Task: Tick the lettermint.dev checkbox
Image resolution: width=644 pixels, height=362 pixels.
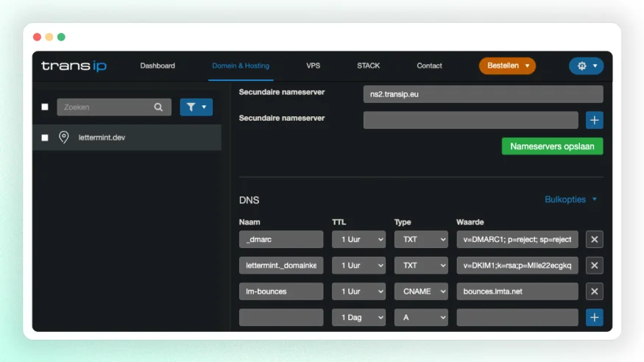Action: [45, 138]
